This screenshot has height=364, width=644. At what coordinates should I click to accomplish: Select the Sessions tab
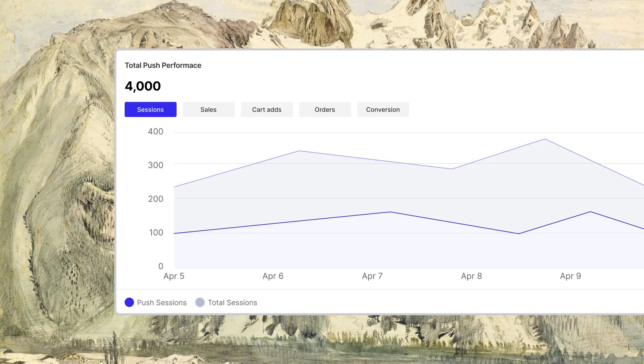pos(150,109)
